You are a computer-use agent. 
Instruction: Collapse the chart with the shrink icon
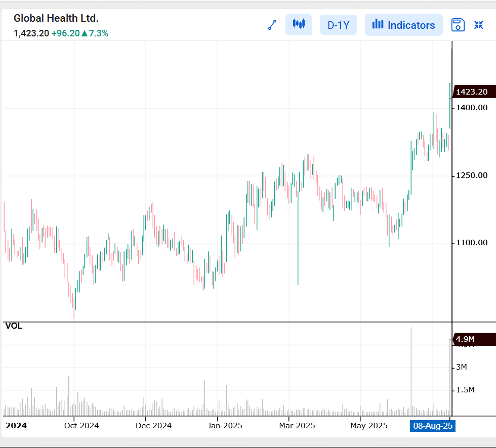tap(479, 25)
